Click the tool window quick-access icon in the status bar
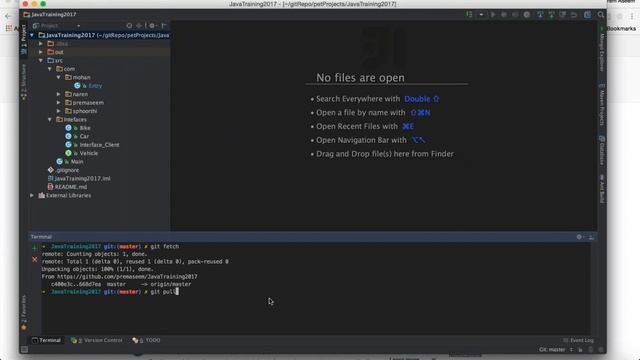The height and width of the screenshot is (360, 640). (24, 350)
